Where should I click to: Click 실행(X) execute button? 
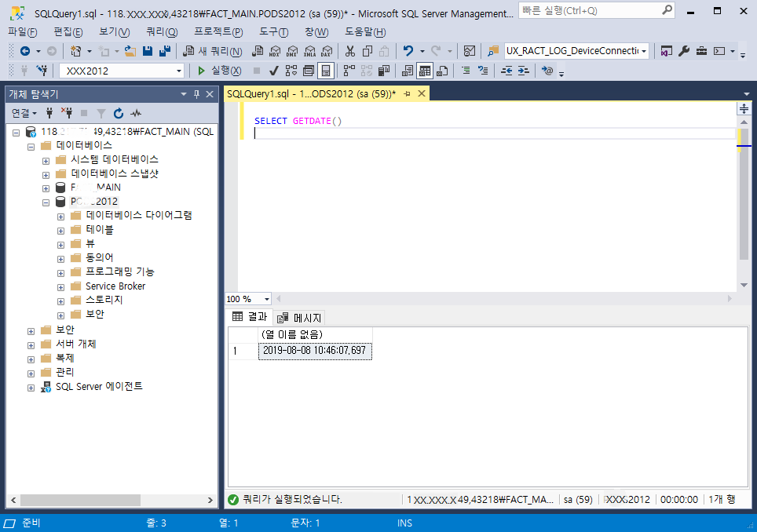tap(220, 71)
